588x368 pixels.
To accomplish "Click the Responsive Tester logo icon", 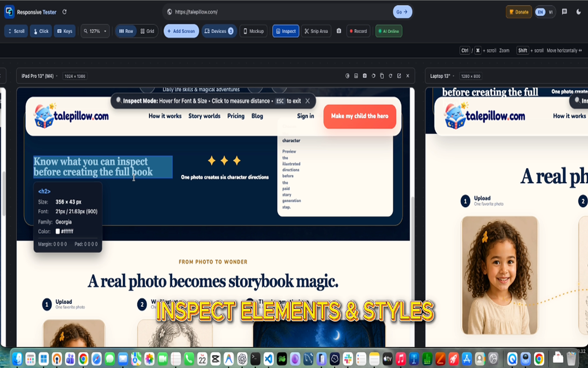I will tap(9, 12).
